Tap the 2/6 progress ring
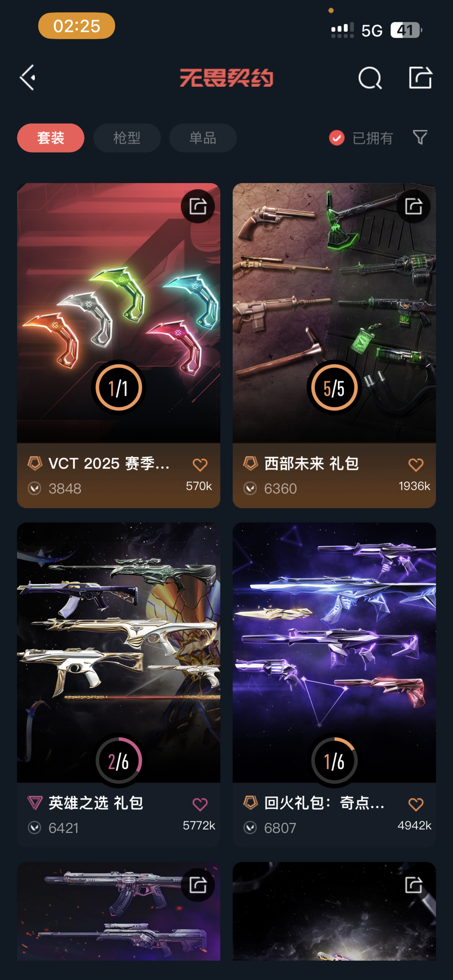The image size is (453, 980). click(119, 761)
